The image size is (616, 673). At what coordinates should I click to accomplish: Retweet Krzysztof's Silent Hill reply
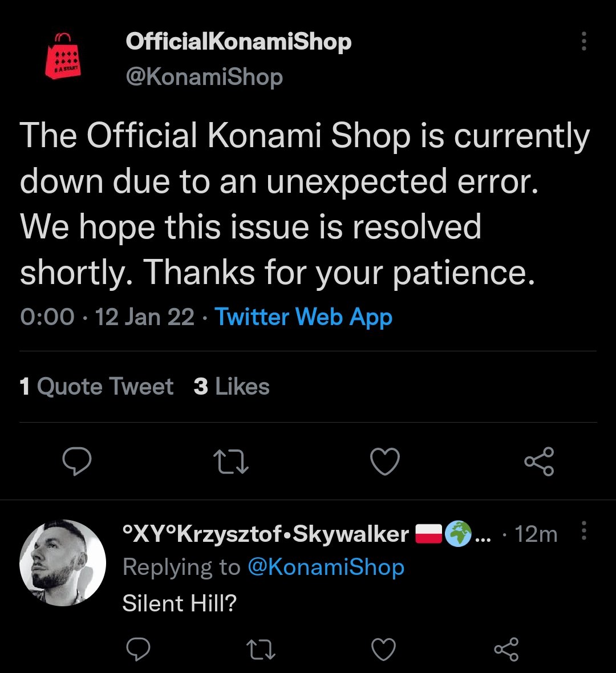261,648
